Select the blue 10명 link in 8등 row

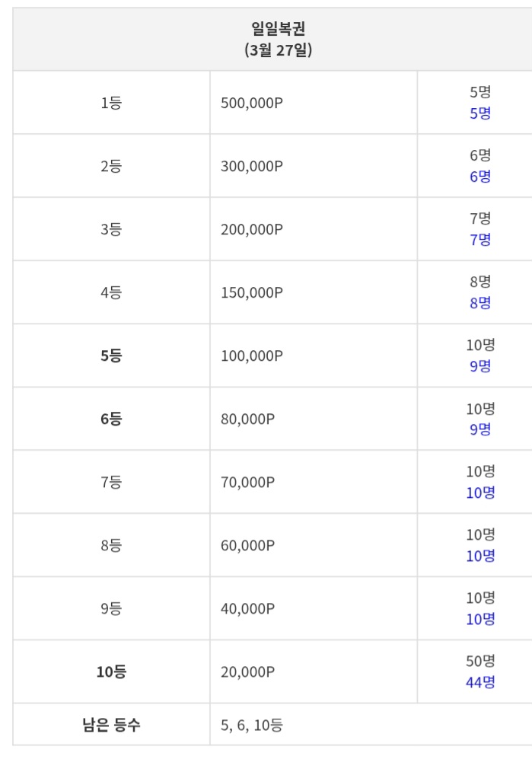click(480, 556)
